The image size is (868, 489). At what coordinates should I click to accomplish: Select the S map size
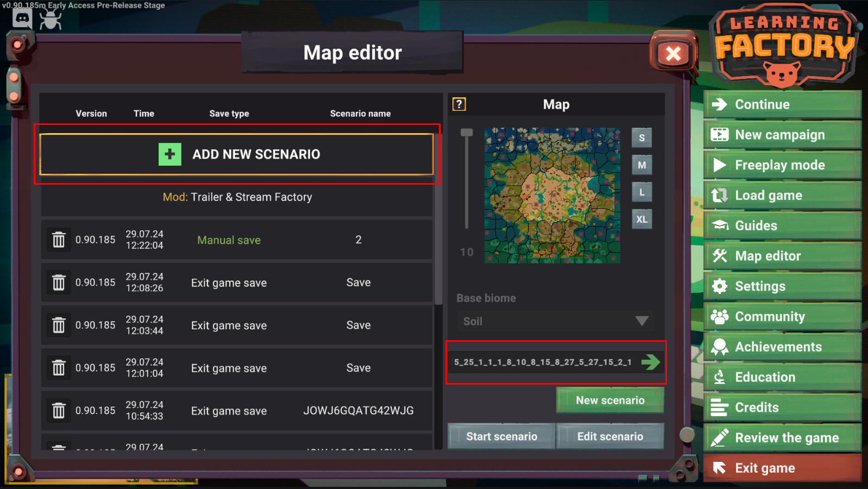(x=642, y=138)
